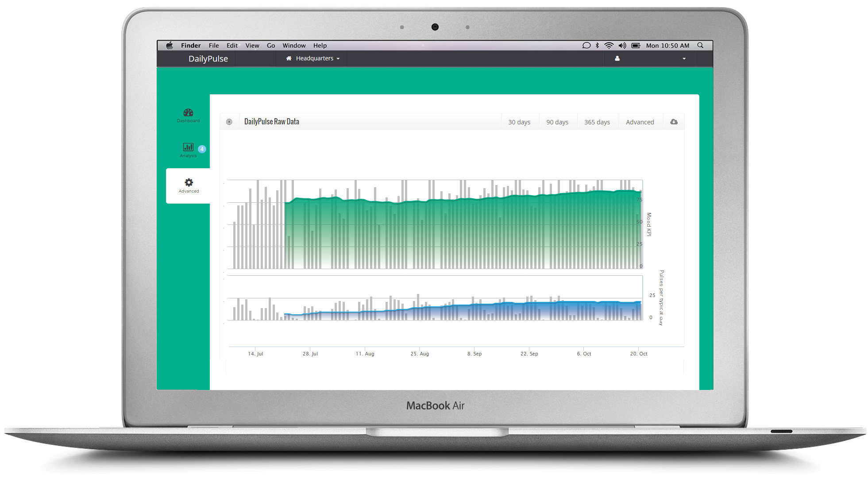Open the Apple menu icon
Image resolution: width=868 pixels, height=494 pixels.
pos(170,46)
